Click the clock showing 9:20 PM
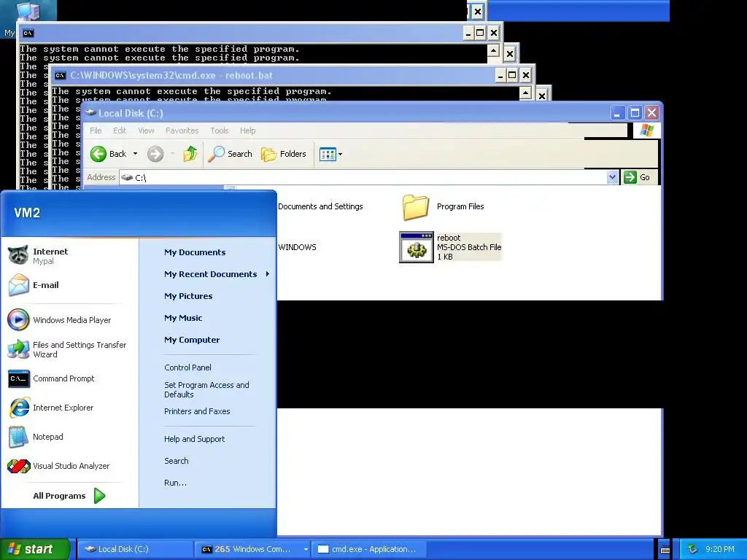 point(720,549)
